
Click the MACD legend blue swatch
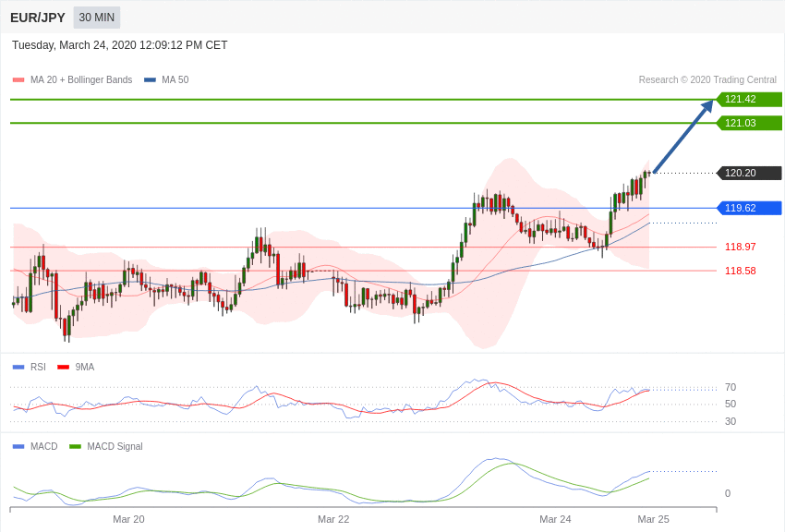tap(18, 446)
